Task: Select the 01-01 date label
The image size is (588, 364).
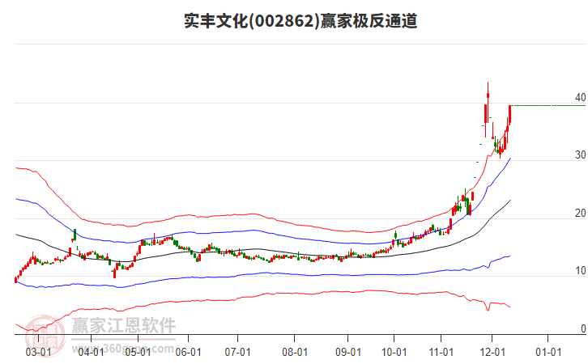Action: (548, 353)
